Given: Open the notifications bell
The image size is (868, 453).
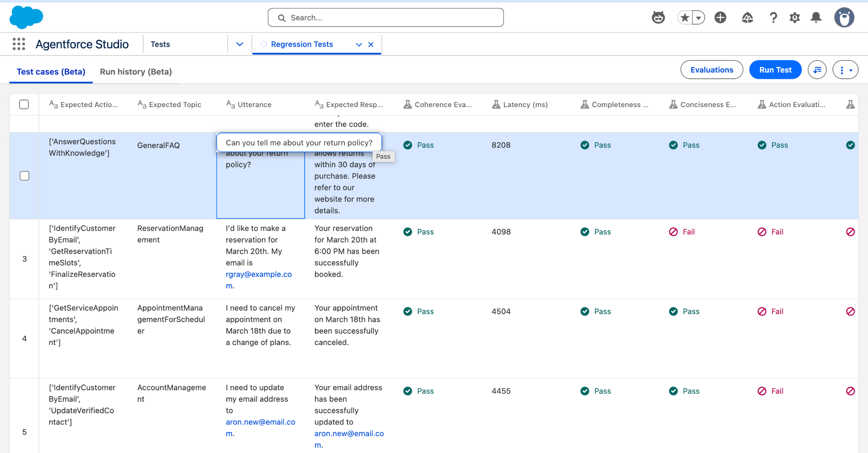Looking at the screenshot, I should [x=816, y=18].
